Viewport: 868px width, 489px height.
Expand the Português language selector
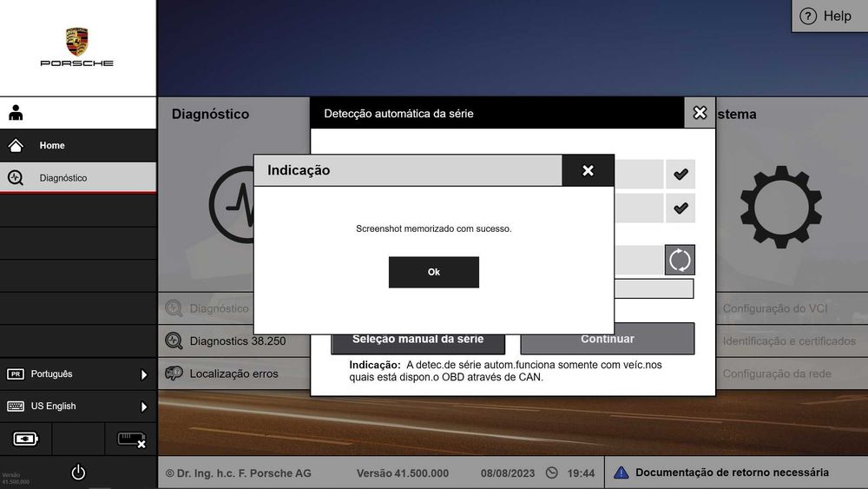pyautogui.click(x=78, y=373)
